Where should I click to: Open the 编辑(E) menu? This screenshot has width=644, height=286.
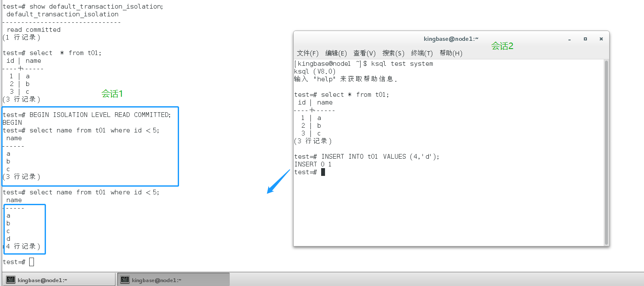[x=336, y=53]
